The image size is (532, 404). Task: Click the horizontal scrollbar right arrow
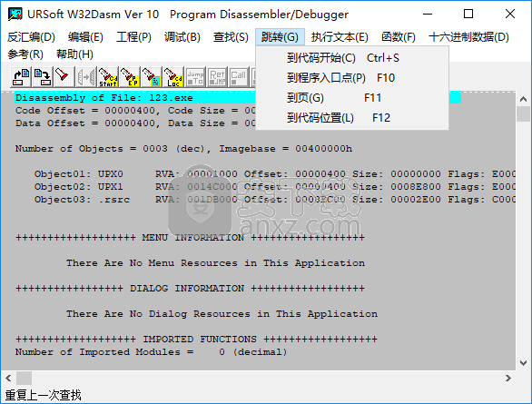507,378
